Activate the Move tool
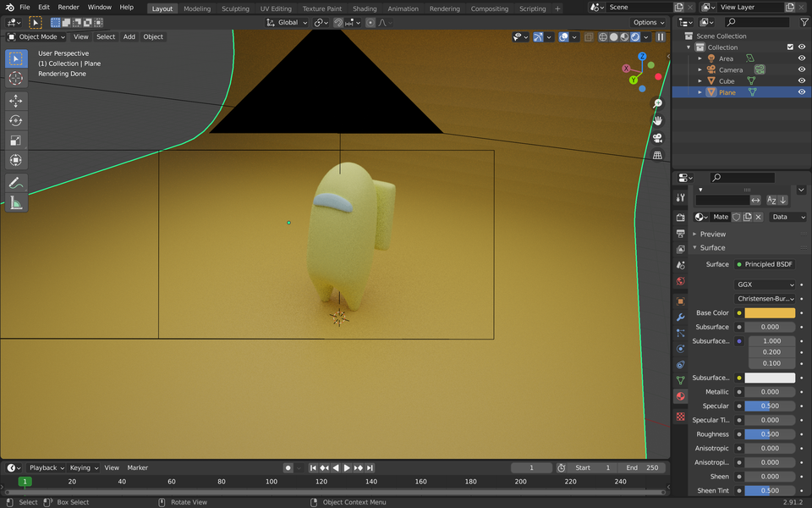812x508 pixels. tap(15, 101)
